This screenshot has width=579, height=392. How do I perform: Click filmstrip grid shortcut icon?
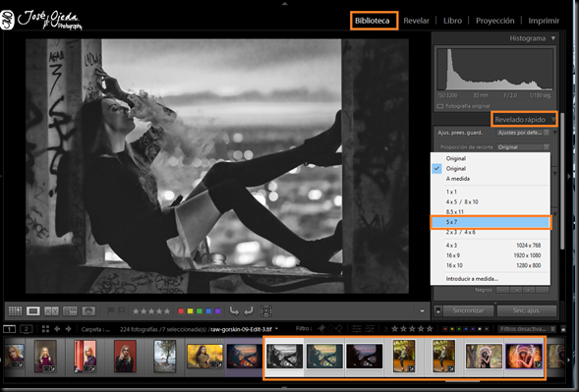coord(45,328)
